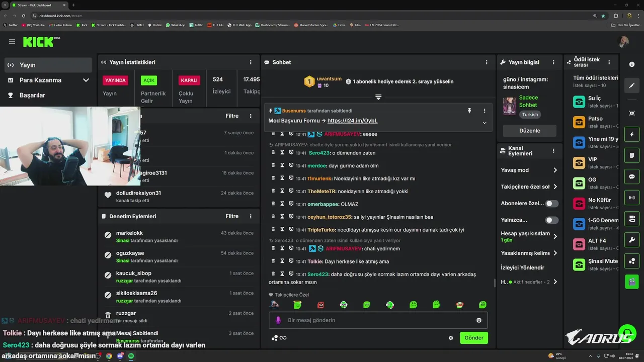Click the Just Chatting category thumbnail
Image resolution: width=644 pixels, height=362 pixels.
tap(510, 106)
